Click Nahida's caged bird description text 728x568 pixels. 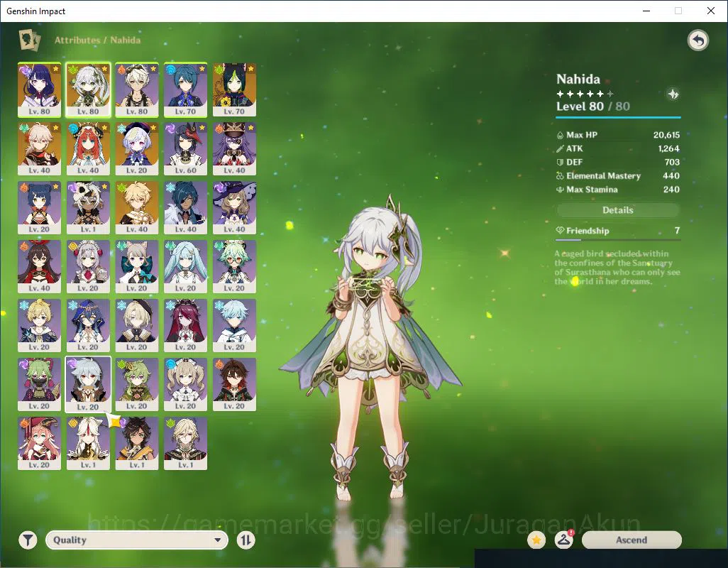(617, 268)
